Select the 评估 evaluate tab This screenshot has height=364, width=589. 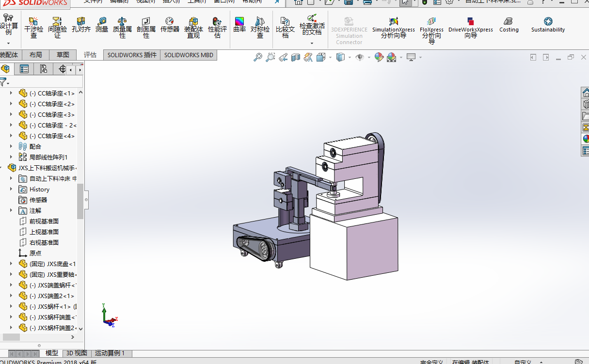tap(90, 55)
